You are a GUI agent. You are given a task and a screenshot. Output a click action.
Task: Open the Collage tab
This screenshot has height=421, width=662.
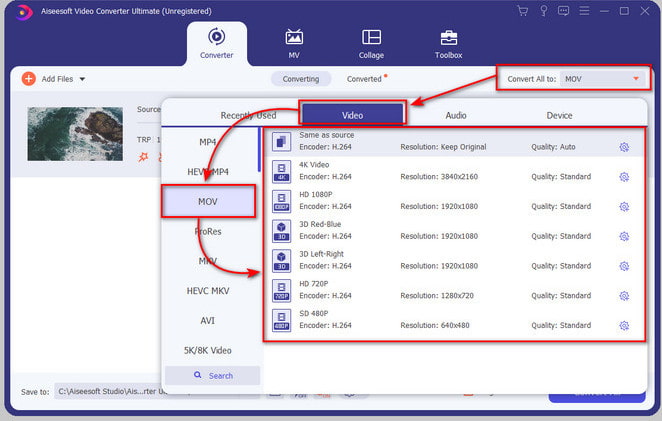coord(371,43)
